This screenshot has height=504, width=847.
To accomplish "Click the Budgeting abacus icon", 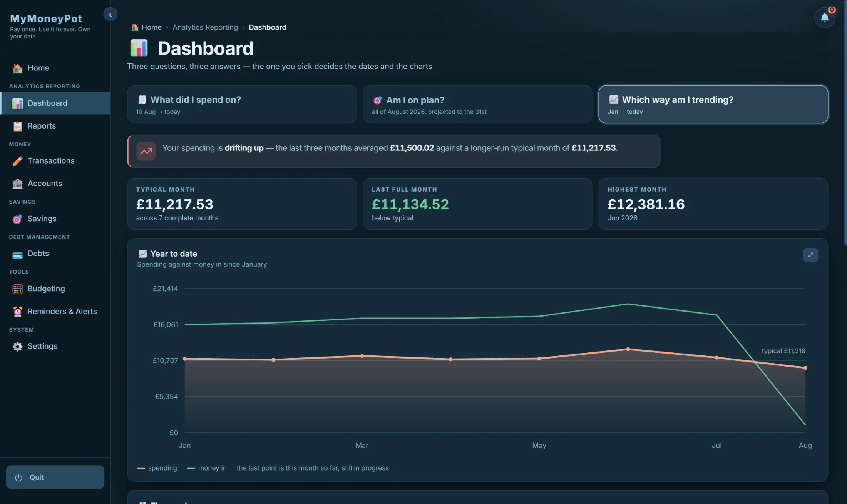I will coord(17,289).
